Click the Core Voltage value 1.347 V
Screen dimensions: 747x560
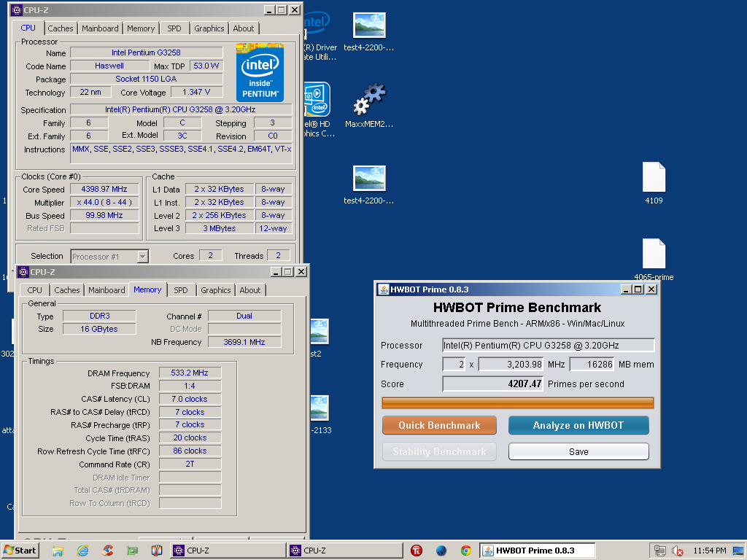[196, 92]
